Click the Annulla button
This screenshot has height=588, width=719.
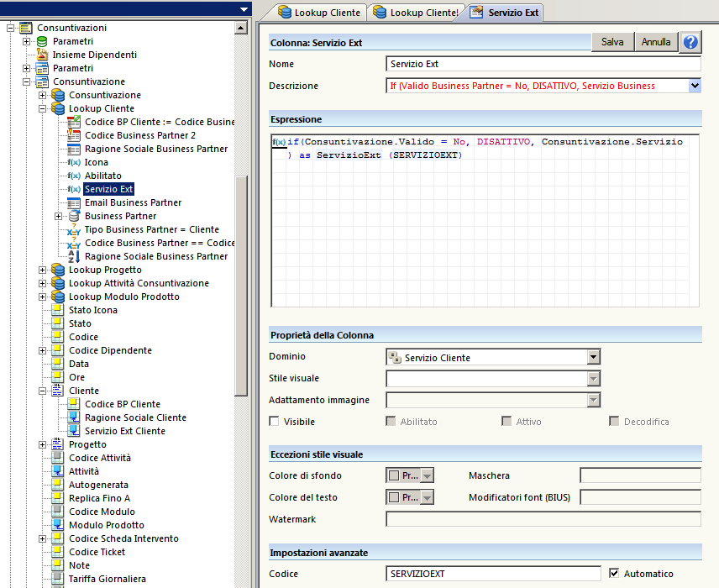[x=656, y=42]
